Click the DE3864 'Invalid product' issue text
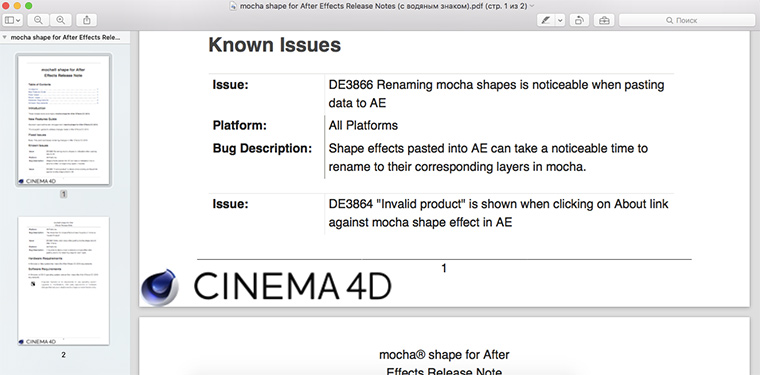Screen dimensions: 760x375 [498, 213]
